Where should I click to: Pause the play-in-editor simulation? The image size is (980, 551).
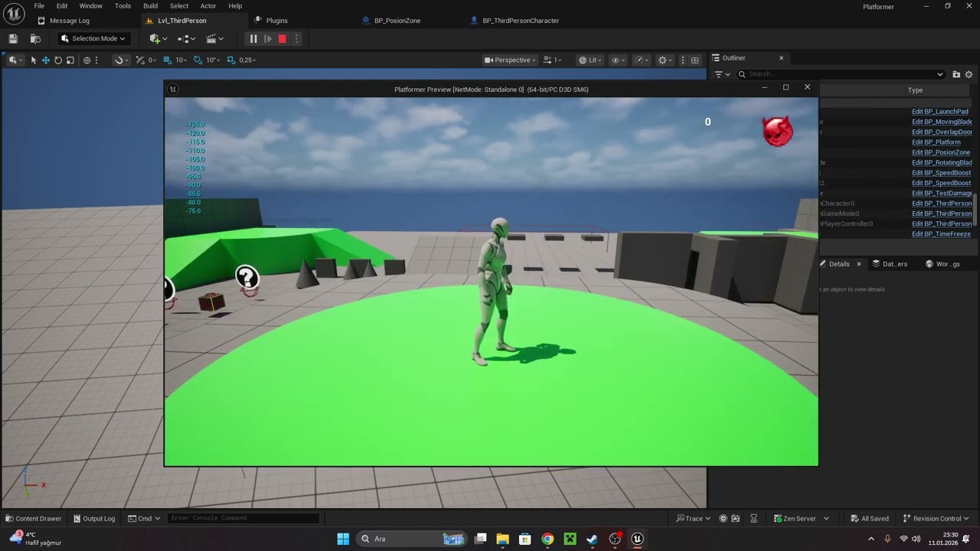tap(253, 38)
